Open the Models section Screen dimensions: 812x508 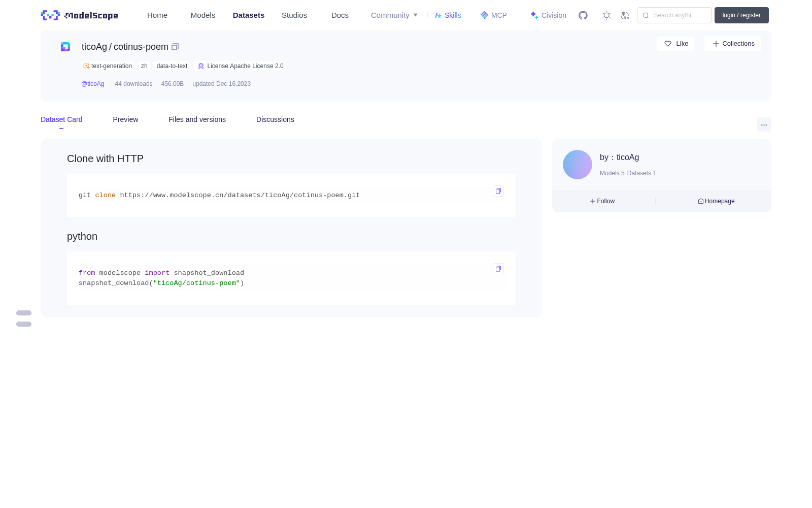[x=203, y=15]
